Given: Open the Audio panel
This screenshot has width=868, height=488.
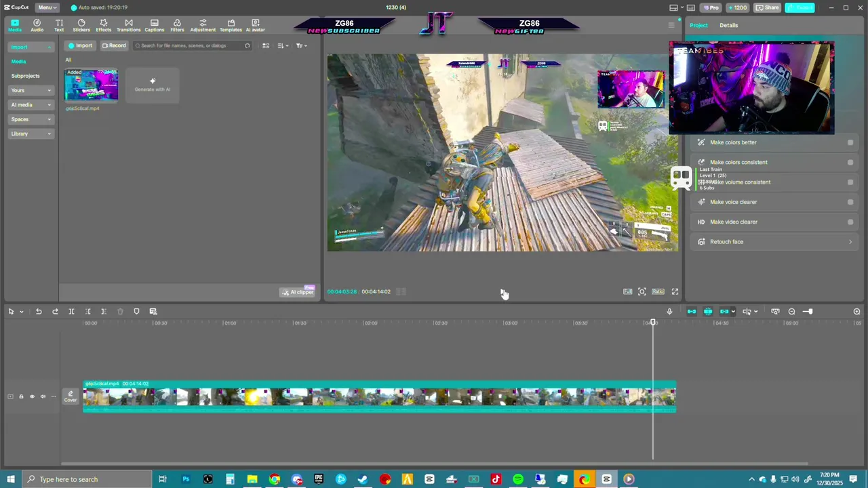Looking at the screenshot, I should [37, 26].
